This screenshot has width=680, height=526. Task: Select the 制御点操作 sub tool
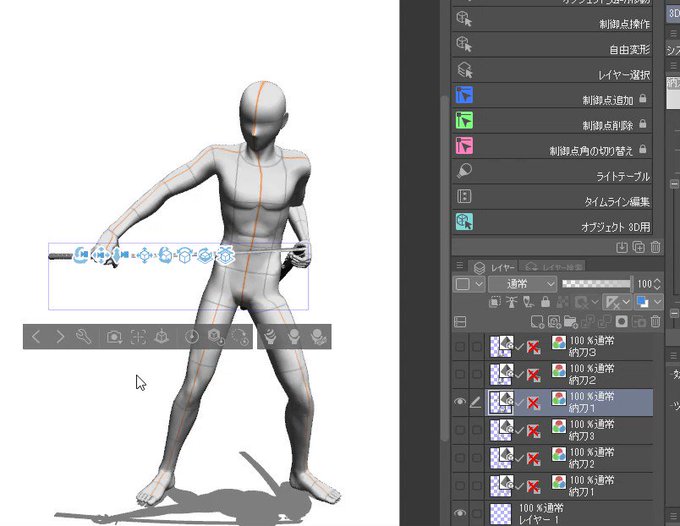(x=552, y=20)
